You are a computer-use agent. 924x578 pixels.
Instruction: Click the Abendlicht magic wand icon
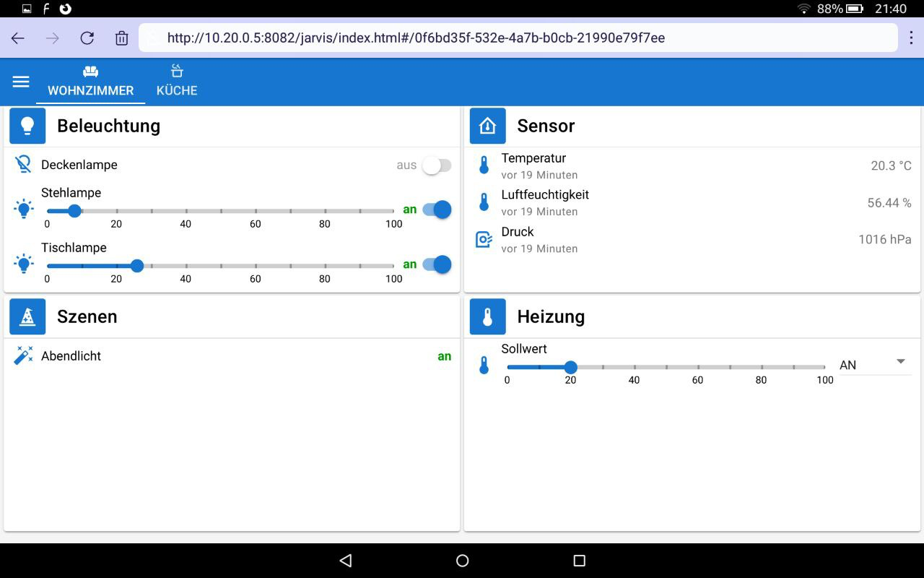point(23,355)
